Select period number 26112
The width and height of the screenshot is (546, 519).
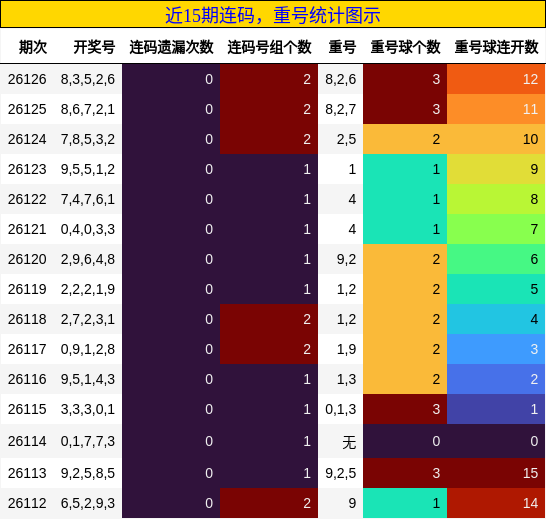tap(27, 503)
